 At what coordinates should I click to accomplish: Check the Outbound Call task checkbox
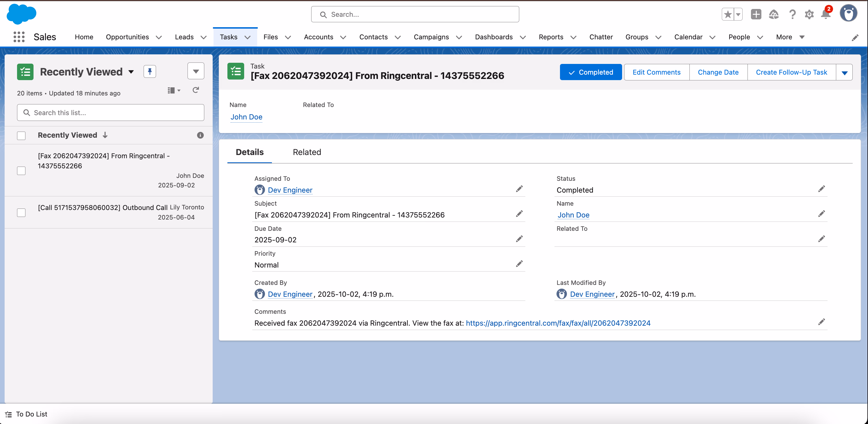(x=21, y=213)
